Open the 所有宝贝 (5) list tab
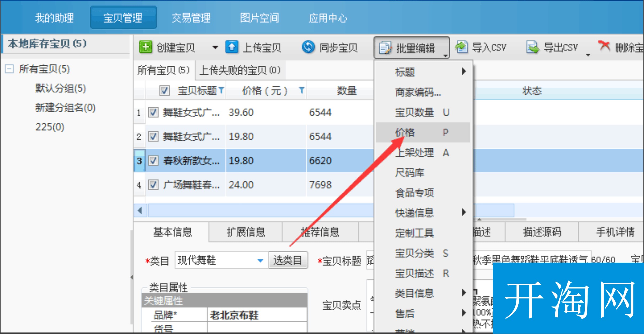 tap(164, 70)
